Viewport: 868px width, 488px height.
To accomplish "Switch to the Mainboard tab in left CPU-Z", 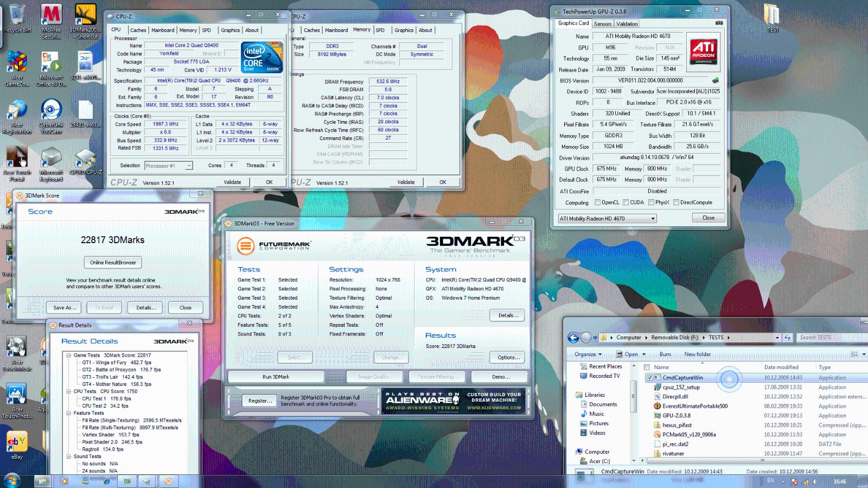I will coord(163,30).
